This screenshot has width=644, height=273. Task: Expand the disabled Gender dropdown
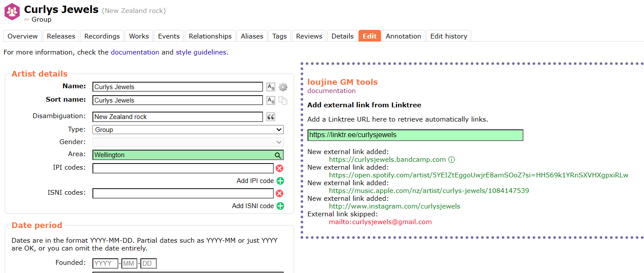click(188, 142)
